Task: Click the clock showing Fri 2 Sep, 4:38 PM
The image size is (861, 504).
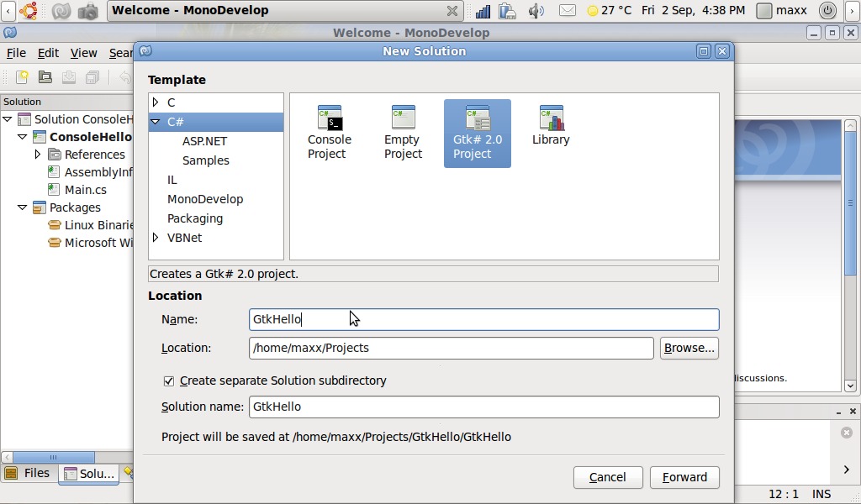Action: point(693,10)
